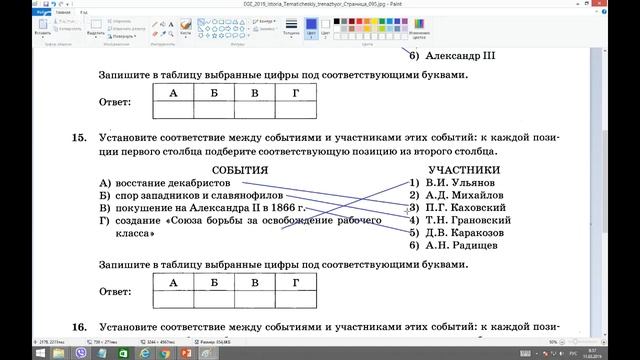The height and width of the screenshot is (360, 640).
Task: Select the Кисти brushes tool
Action: (186, 24)
